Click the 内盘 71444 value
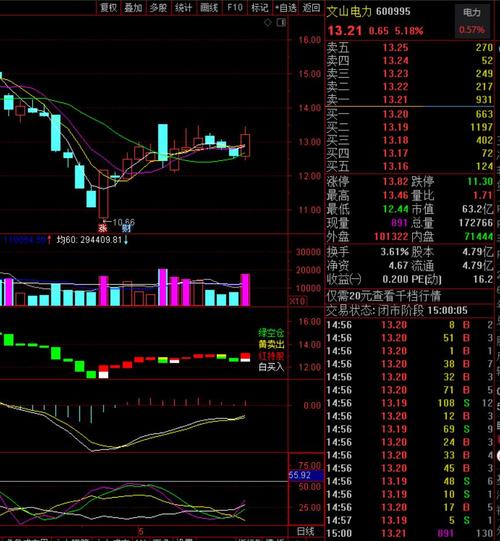The image size is (500, 541). (479, 237)
